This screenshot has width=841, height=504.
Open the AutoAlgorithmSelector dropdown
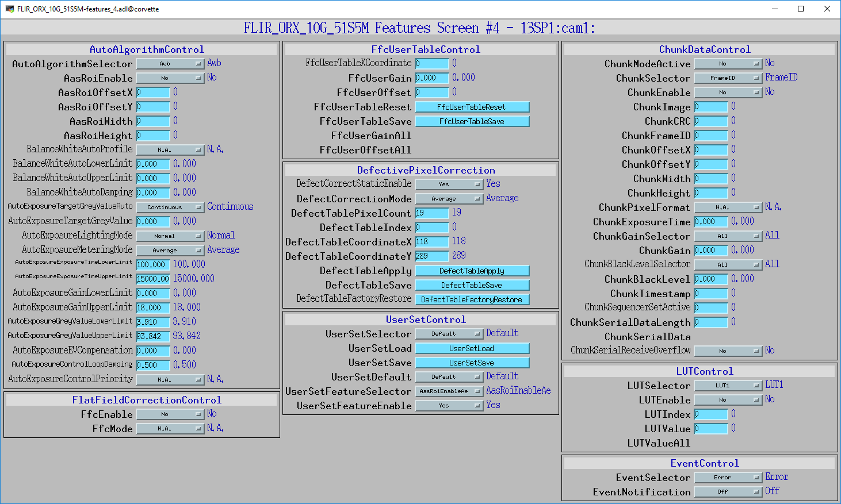click(170, 64)
